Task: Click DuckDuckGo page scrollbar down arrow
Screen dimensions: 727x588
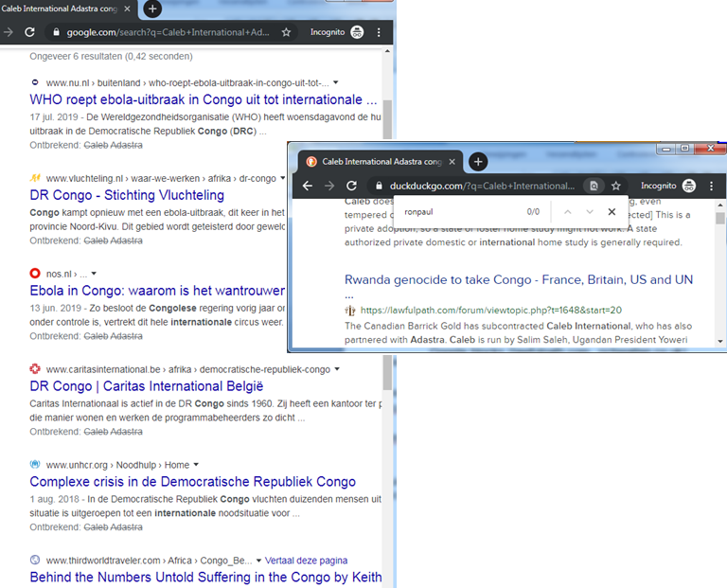Action: click(x=720, y=341)
